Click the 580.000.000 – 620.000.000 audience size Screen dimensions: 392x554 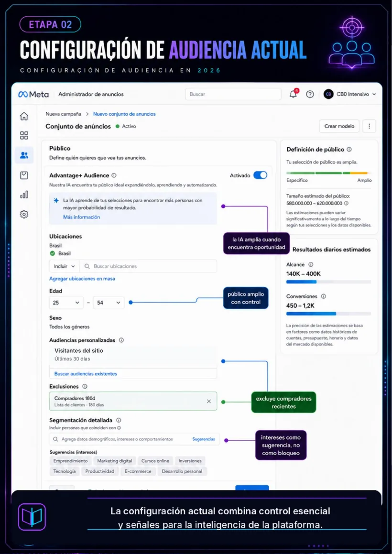click(314, 204)
